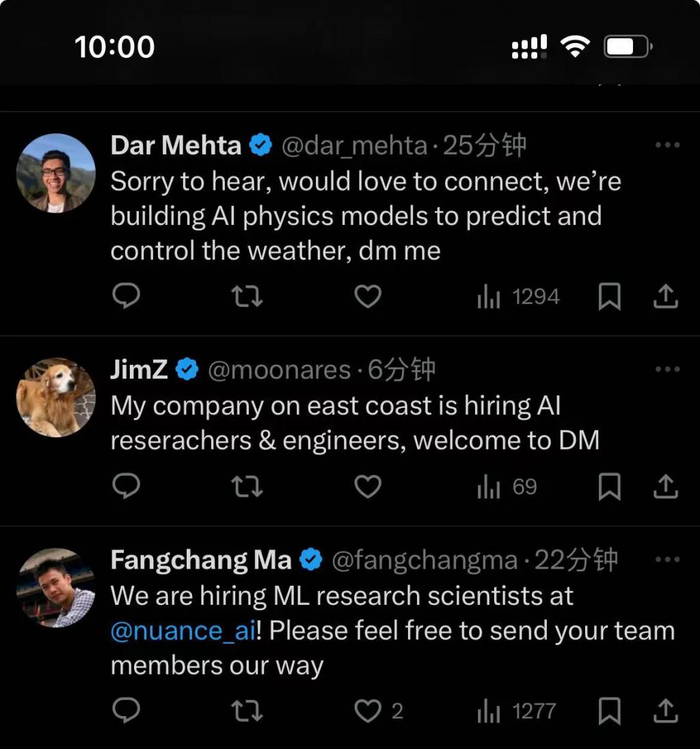Open JimZ's dog avatar

pos(56,397)
